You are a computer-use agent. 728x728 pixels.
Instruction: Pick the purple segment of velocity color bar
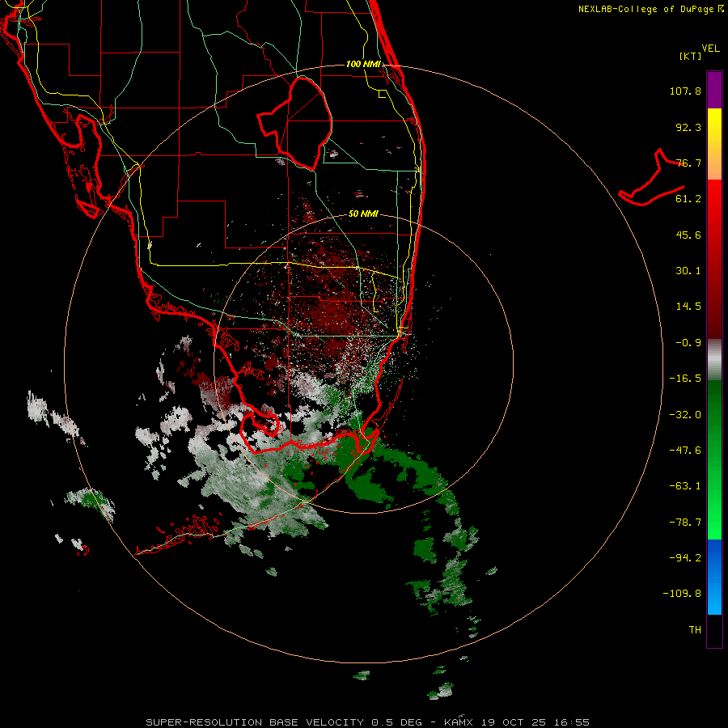tap(714, 90)
